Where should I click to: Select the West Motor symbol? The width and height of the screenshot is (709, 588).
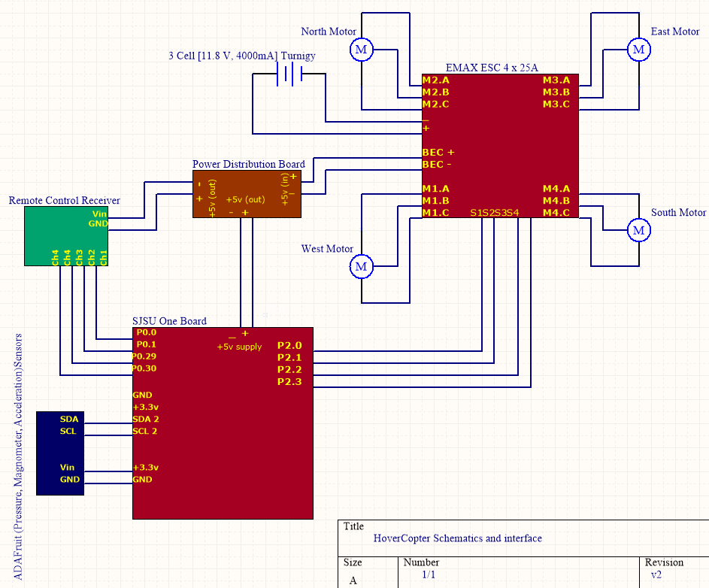(362, 266)
